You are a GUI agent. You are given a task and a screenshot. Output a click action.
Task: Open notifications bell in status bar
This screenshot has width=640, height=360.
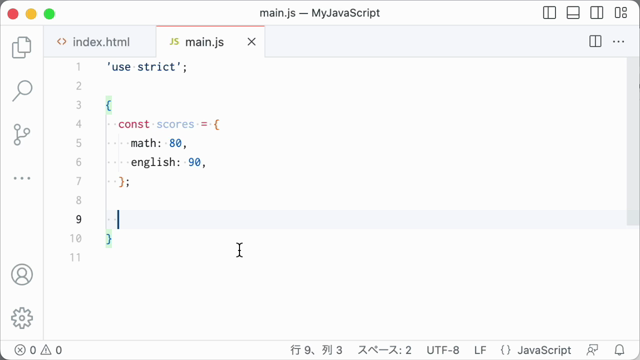(x=620, y=350)
